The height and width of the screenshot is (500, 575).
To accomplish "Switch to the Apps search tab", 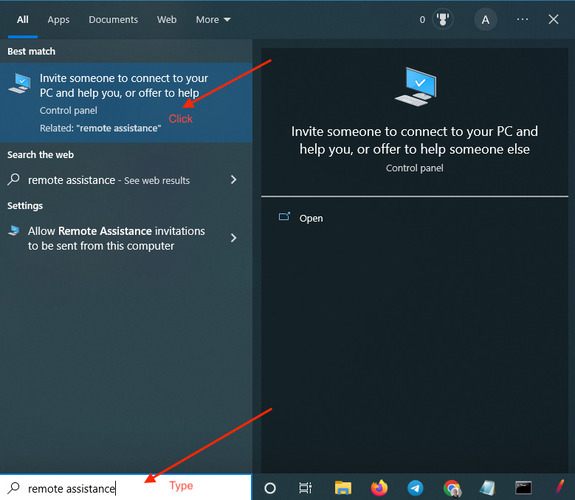I will [x=58, y=20].
